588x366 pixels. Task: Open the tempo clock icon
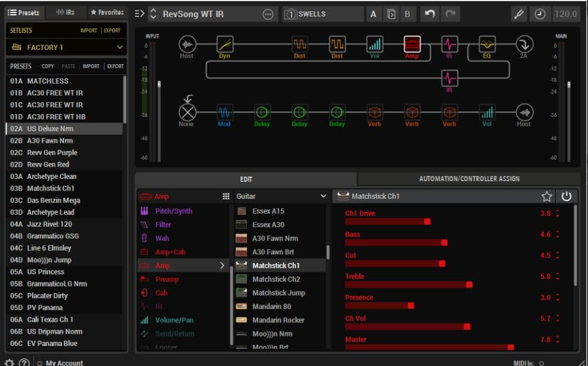[540, 14]
